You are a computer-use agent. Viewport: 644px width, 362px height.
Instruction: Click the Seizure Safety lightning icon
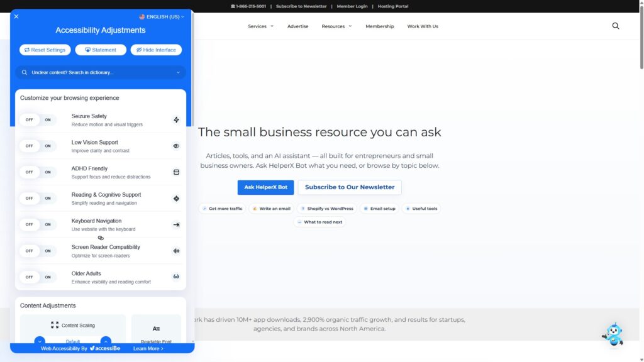click(176, 120)
